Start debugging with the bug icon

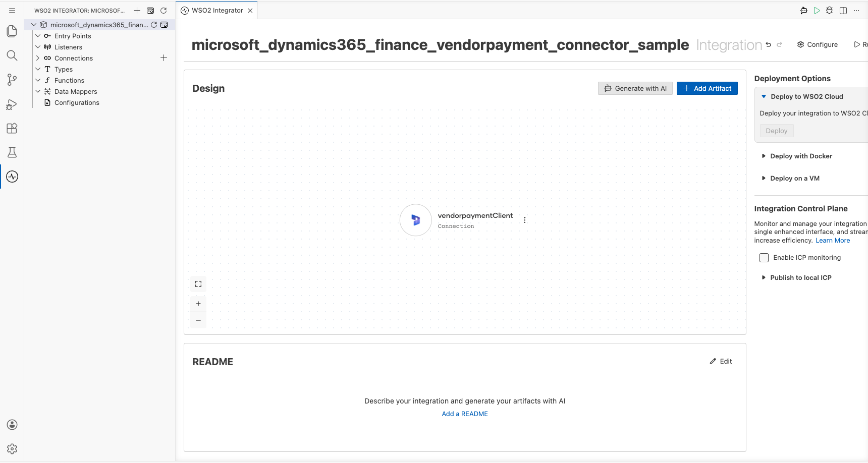[830, 10]
